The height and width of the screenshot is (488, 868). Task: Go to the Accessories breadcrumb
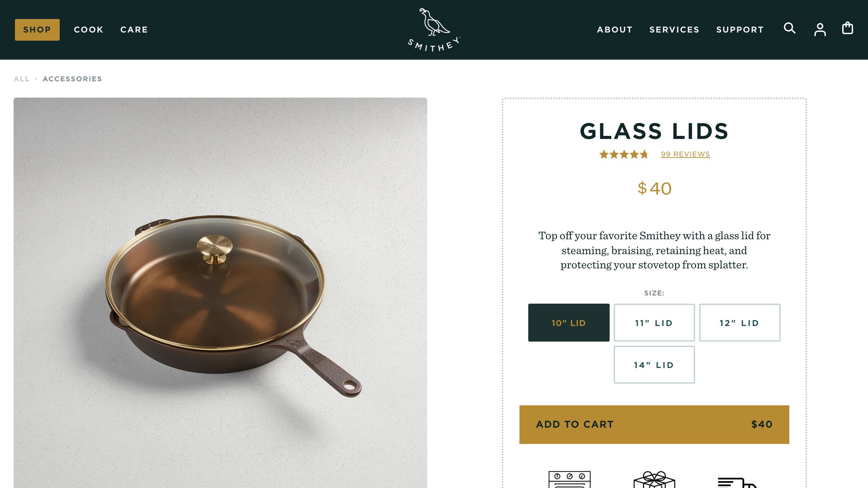point(72,79)
